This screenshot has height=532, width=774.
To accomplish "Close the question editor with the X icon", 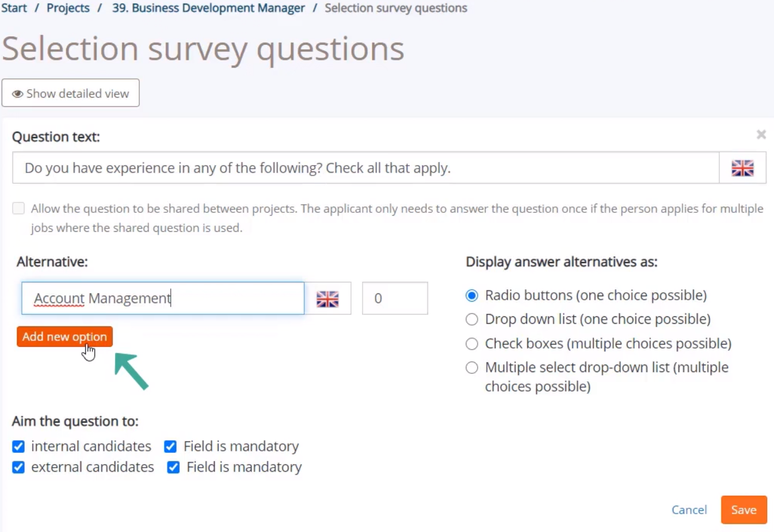I will (761, 135).
